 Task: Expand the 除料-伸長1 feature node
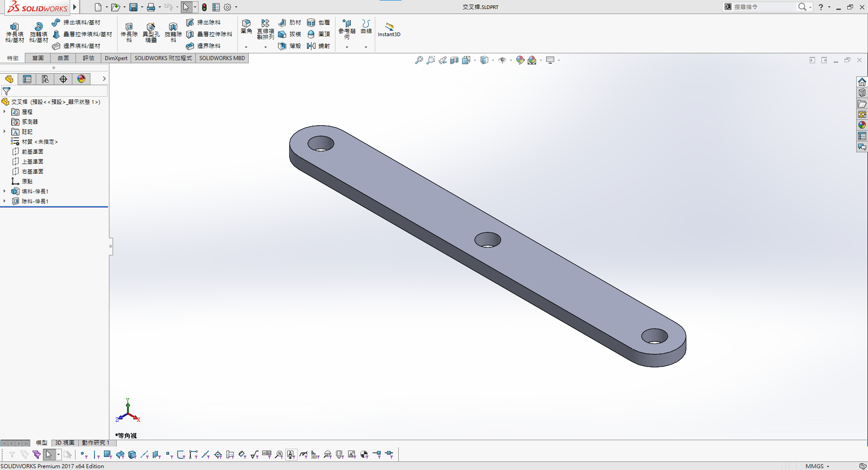(5, 201)
